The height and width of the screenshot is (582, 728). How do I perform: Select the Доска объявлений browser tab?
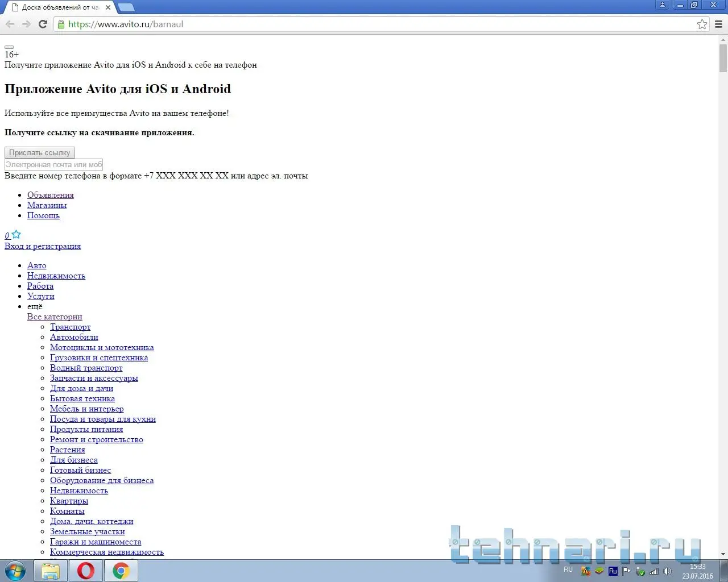click(x=60, y=7)
